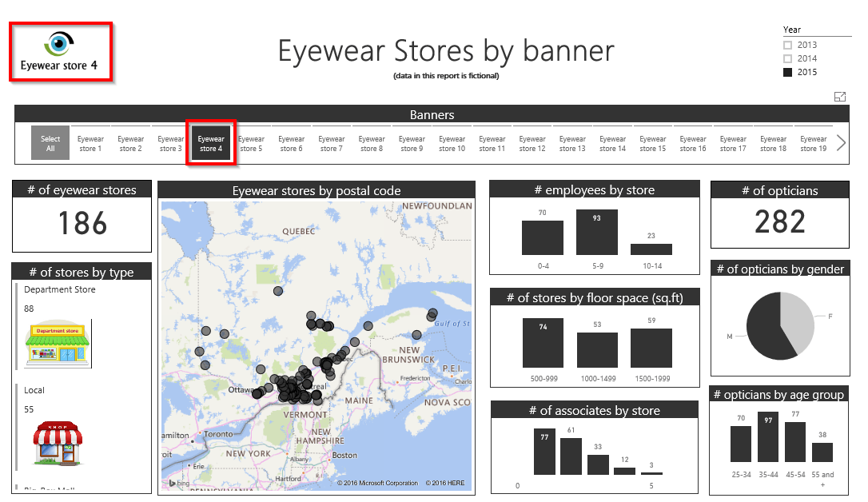Screen dimensions: 868x502
Task: Click the light gray female pie slice
Action: coord(799,320)
